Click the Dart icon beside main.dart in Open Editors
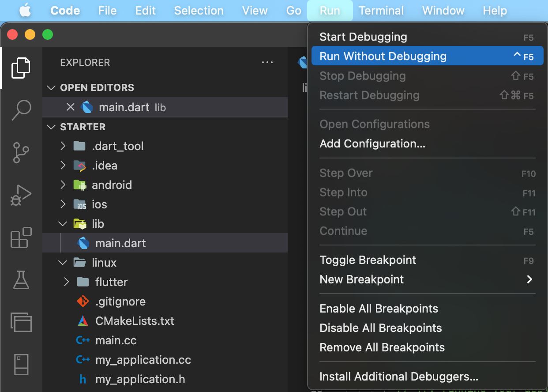 point(87,107)
